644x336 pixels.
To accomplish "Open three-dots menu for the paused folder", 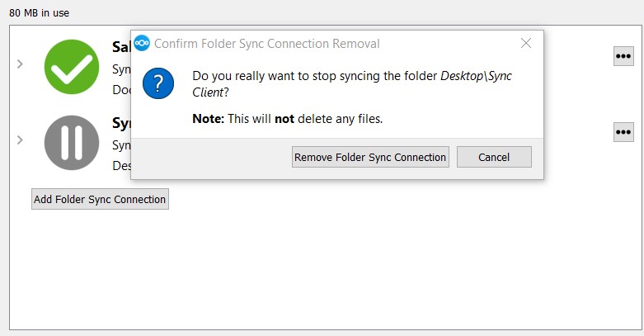I will point(623,132).
